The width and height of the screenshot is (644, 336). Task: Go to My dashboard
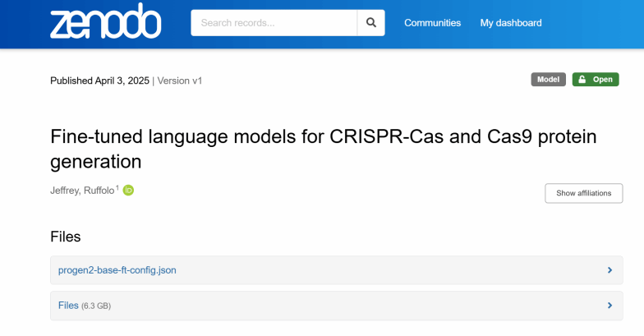coord(511,23)
